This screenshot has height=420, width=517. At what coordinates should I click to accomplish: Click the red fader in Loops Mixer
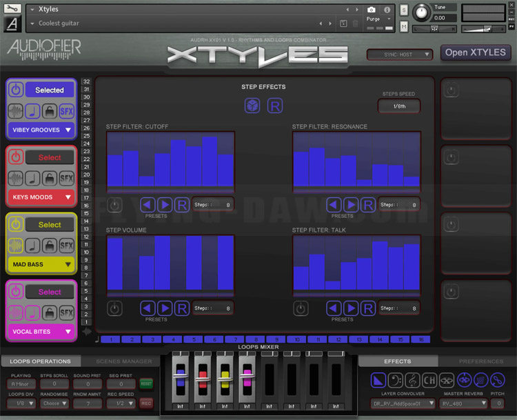coord(203,379)
